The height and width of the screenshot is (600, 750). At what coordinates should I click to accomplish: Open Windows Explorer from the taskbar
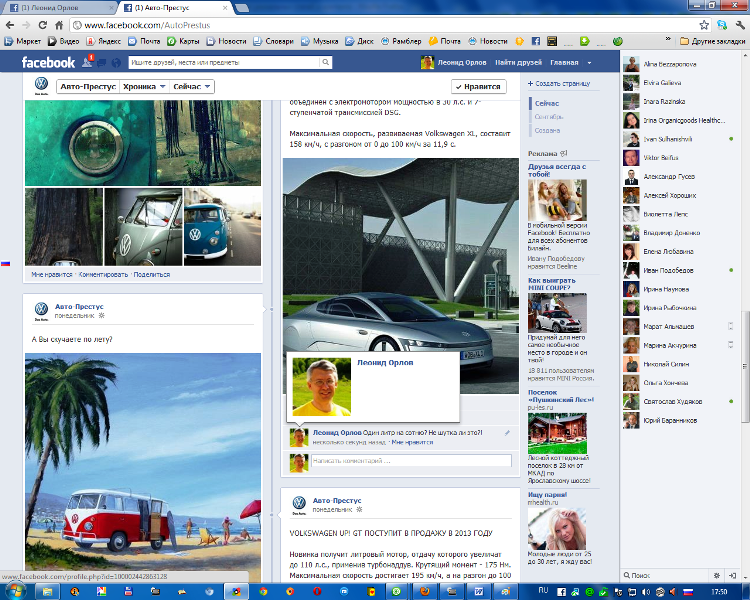47,592
